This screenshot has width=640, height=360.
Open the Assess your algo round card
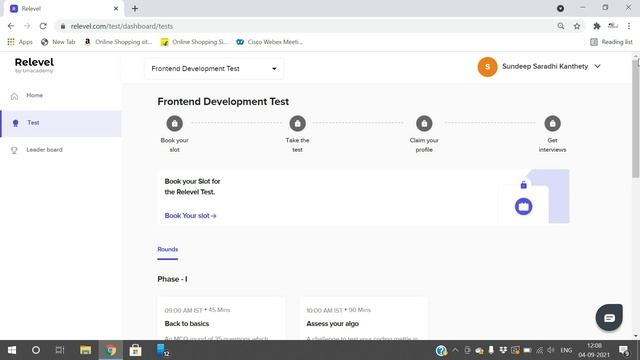click(363, 319)
